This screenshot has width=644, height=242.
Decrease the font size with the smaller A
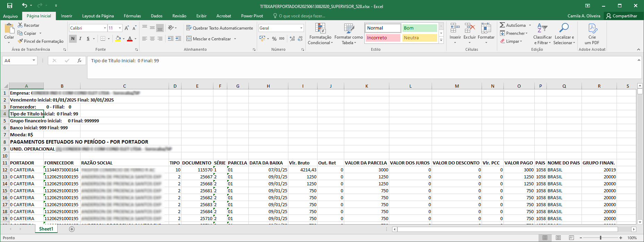[134, 28]
